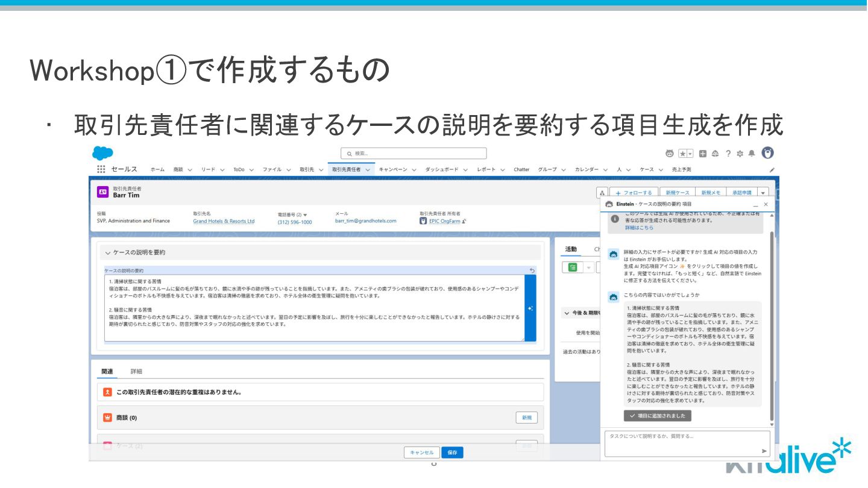This screenshot has height=488, width=868.
Task: Close the Einstein panel
Action: pos(766,205)
